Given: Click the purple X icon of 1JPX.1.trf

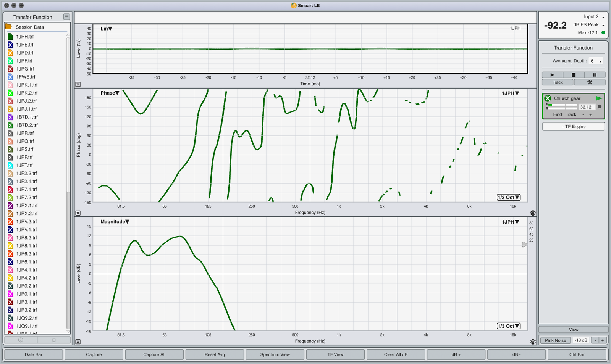Looking at the screenshot, I should (10, 205).
